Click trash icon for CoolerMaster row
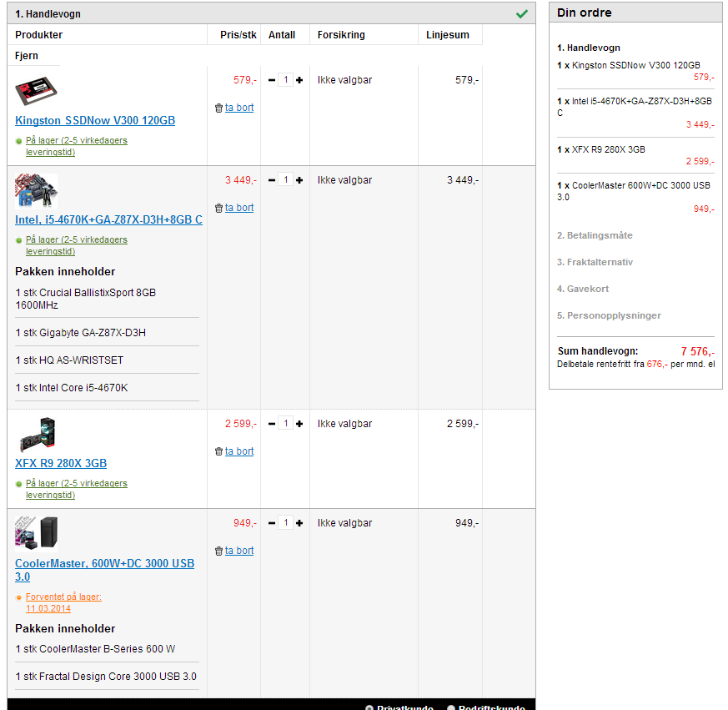The width and height of the screenshot is (728, 710). (x=218, y=551)
